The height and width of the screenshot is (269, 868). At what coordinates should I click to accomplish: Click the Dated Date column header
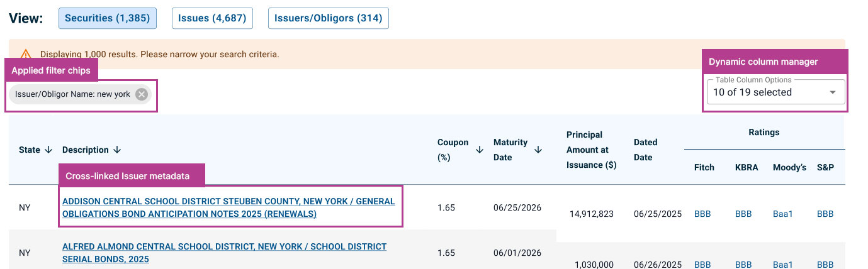point(645,150)
